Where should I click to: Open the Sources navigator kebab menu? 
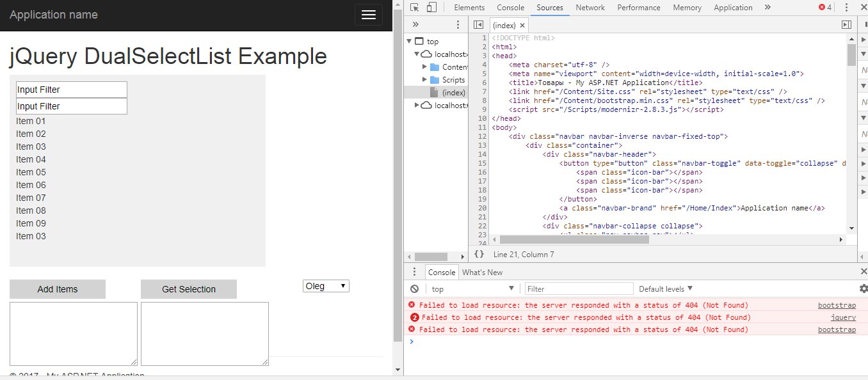point(458,24)
